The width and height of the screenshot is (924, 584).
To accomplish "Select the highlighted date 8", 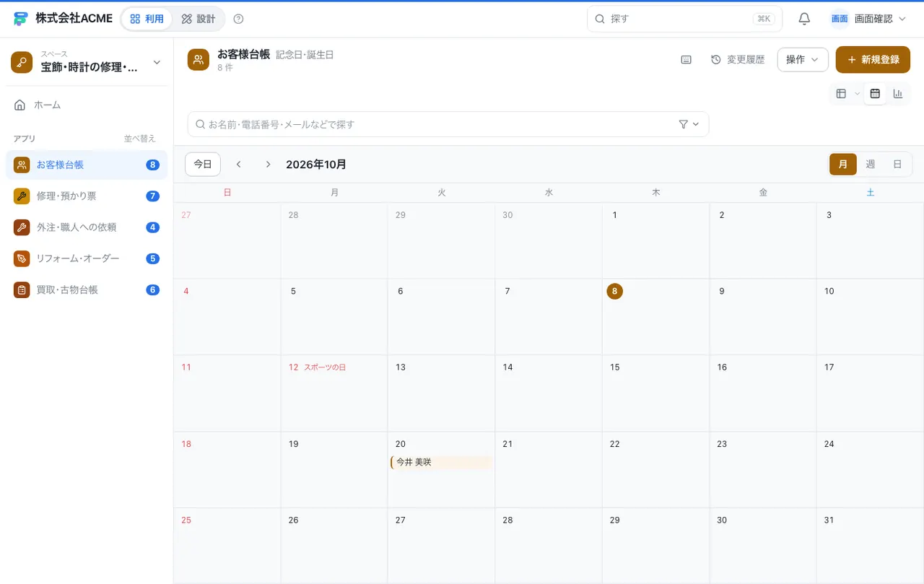I will click(614, 291).
